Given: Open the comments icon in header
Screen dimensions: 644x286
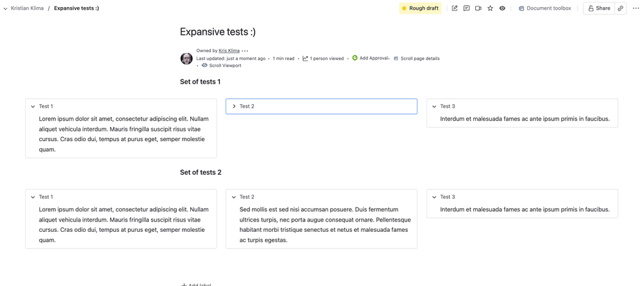Looking at the screenshot, I should (x=467, y=8).
